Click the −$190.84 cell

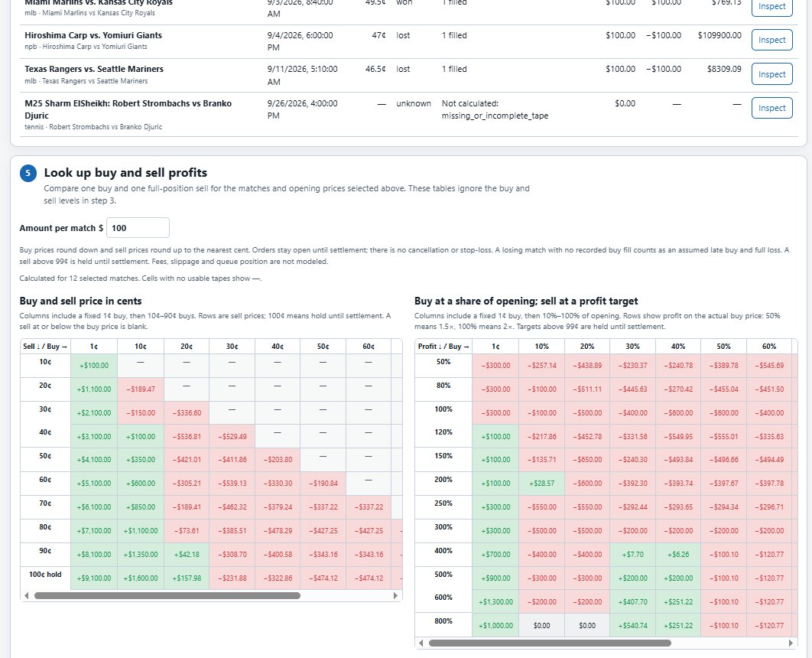323,484
